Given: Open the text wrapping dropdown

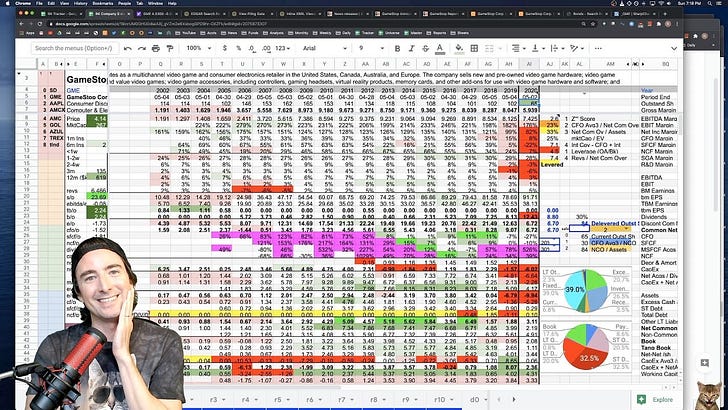Looking at the screenshot, I should (x=556, y=48).
